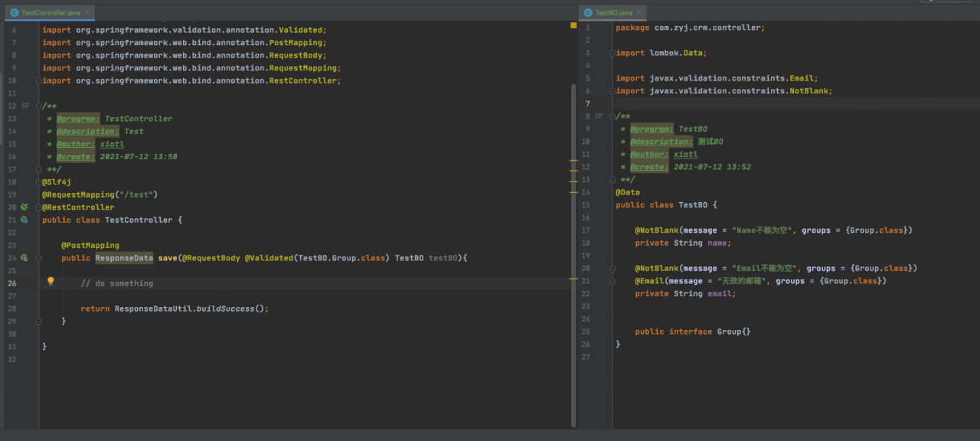
Task: Toggle rendered doc view at TestBO line 8
Action: tap(599, 116)
